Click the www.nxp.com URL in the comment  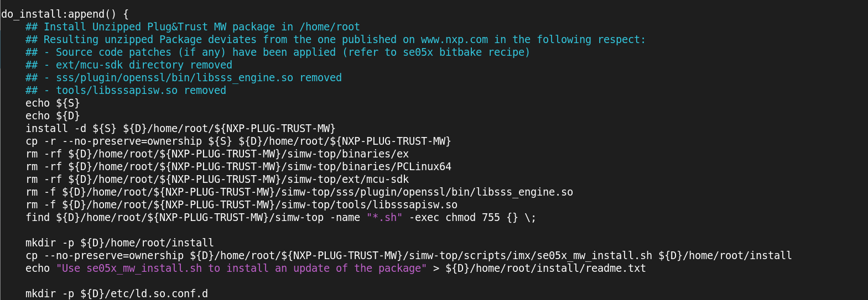(454, 39)
